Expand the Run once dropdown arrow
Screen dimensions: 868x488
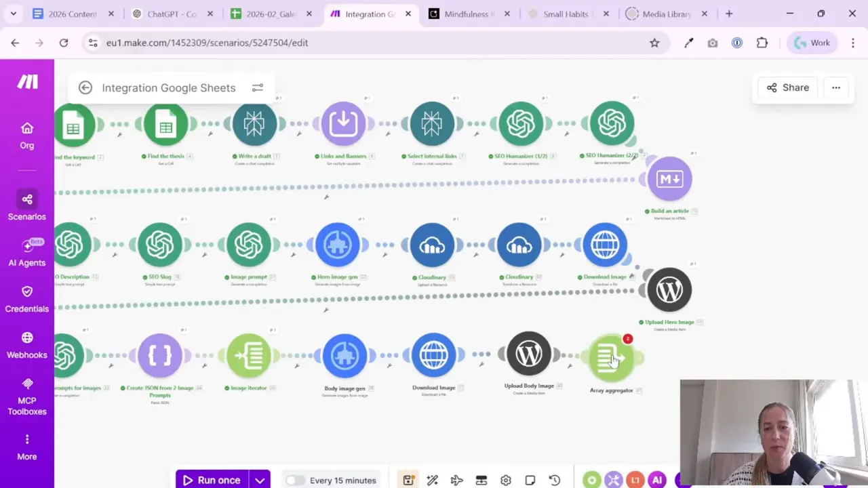260,481
